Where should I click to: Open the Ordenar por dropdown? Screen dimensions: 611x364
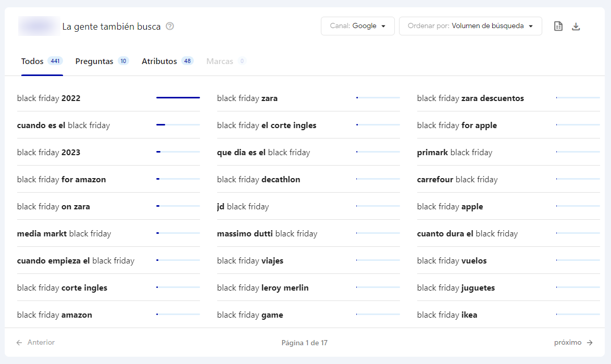pos(470,26)
